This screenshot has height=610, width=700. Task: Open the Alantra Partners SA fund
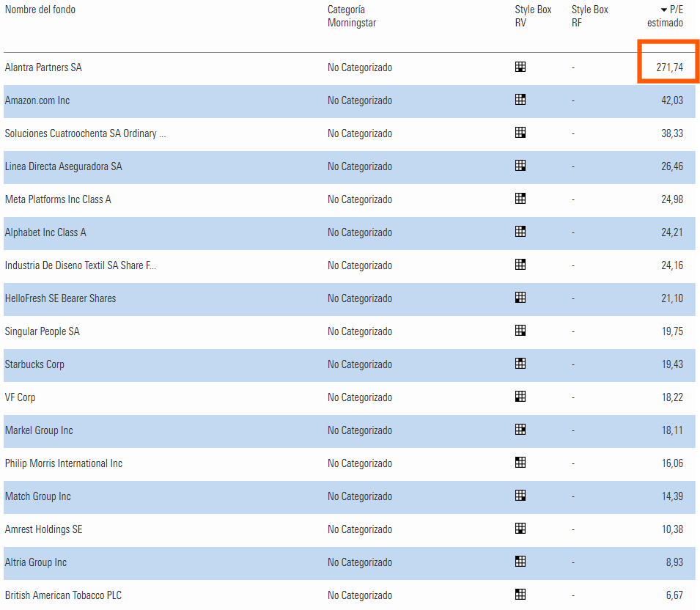(43, 67)
